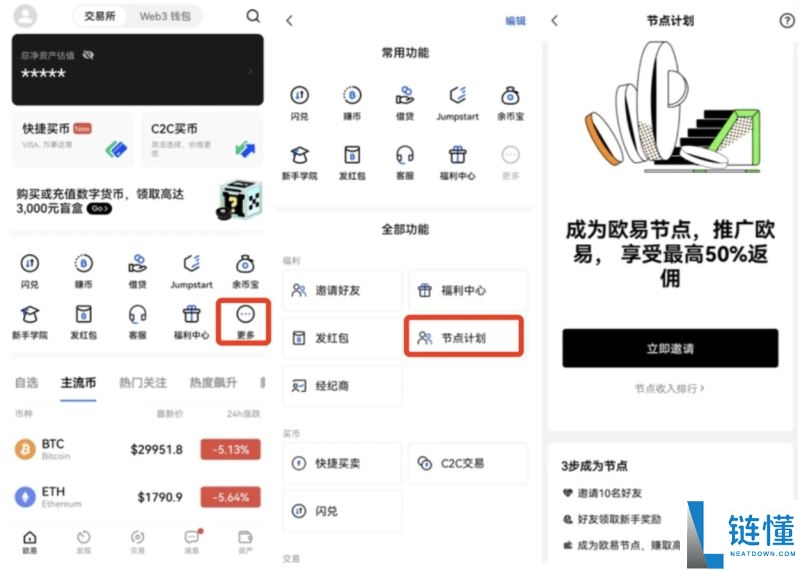Open 发红包 in 常用功能 section

(352, 162)
